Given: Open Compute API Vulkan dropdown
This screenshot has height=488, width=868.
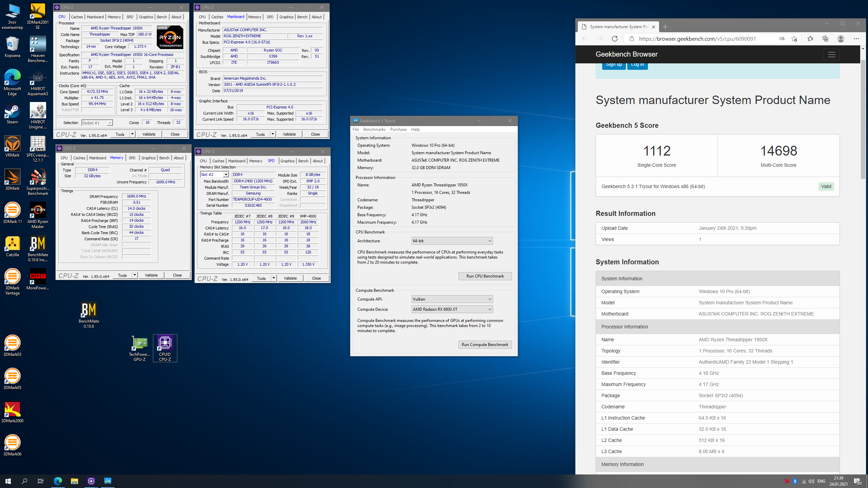Looking at the screenshot, I should (x=452, y=299).
